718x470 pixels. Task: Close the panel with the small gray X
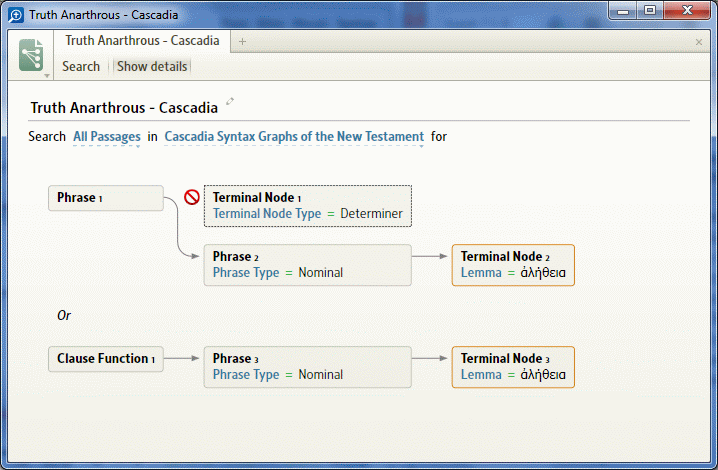click(699, 42)
